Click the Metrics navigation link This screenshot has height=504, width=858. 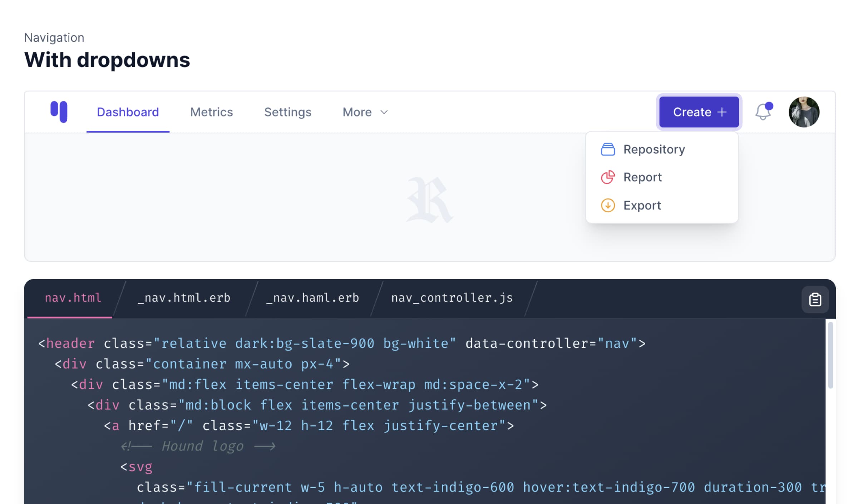pyautogui.click(x=211, y=112)
